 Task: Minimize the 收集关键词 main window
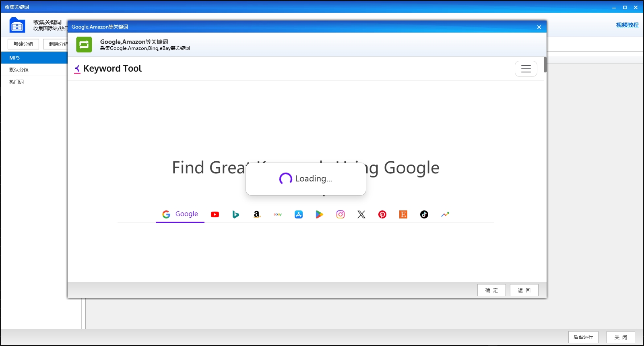click(x=614, y=7)
